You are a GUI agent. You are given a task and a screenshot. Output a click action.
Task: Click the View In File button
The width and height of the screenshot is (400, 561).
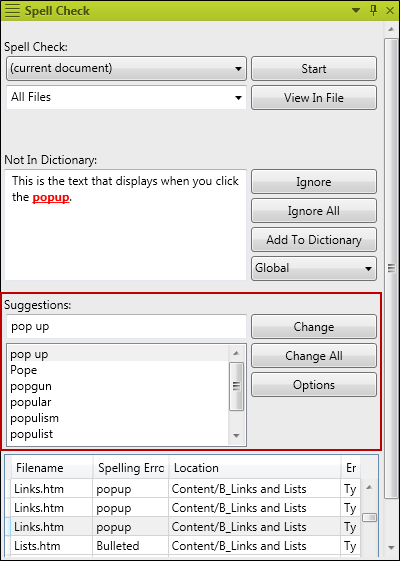(x=314, y=98)
